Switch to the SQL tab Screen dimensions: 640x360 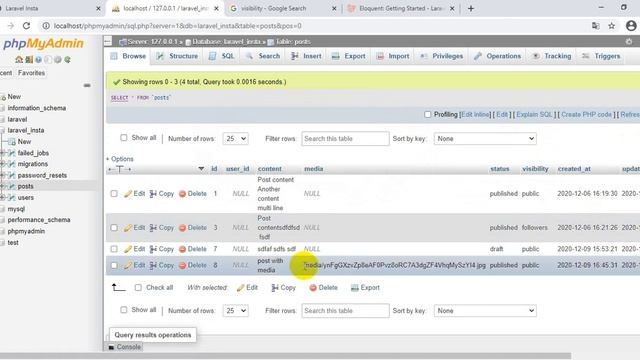222,56
